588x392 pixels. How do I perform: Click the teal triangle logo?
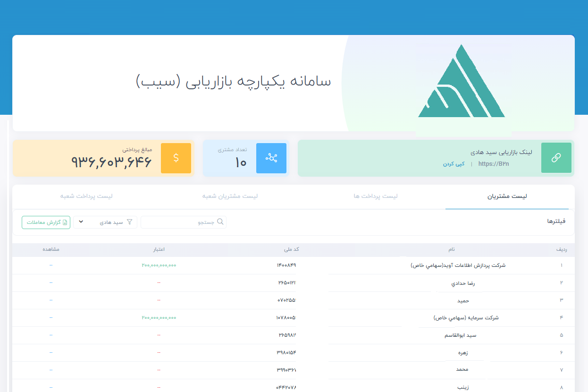tap(461, 82)
